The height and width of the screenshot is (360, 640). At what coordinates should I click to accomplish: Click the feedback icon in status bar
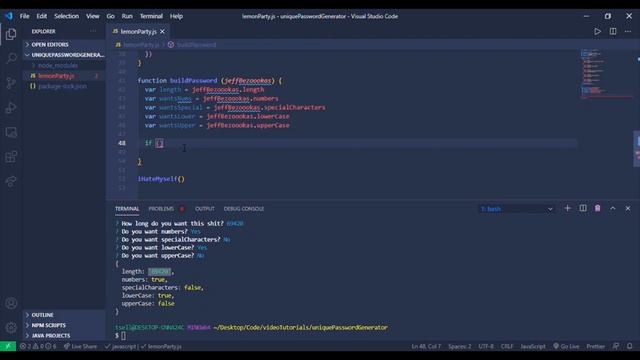(x=616, y=346)
